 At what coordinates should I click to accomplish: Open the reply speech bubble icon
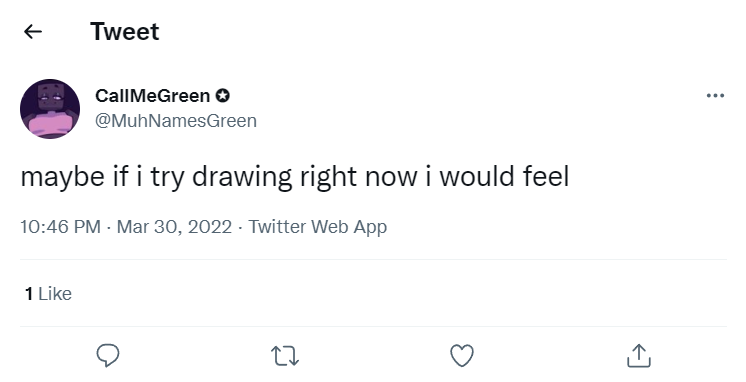pos(108,355)
